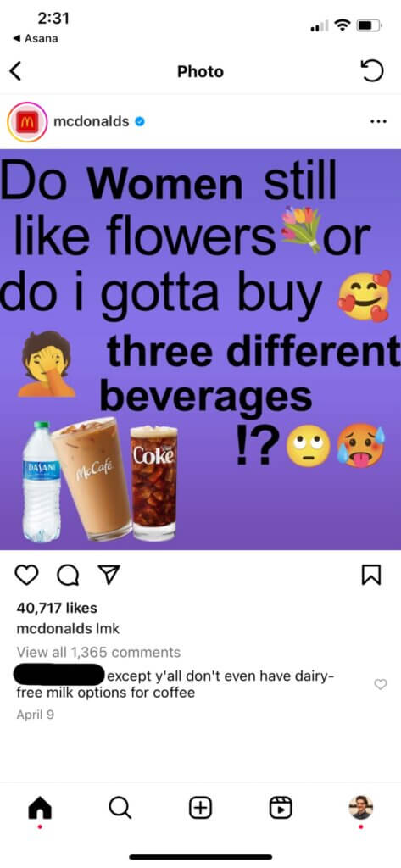Like the dairy-free milk comment
The width and height of the screenshot is (401, 868).
(x=381, y=684)
